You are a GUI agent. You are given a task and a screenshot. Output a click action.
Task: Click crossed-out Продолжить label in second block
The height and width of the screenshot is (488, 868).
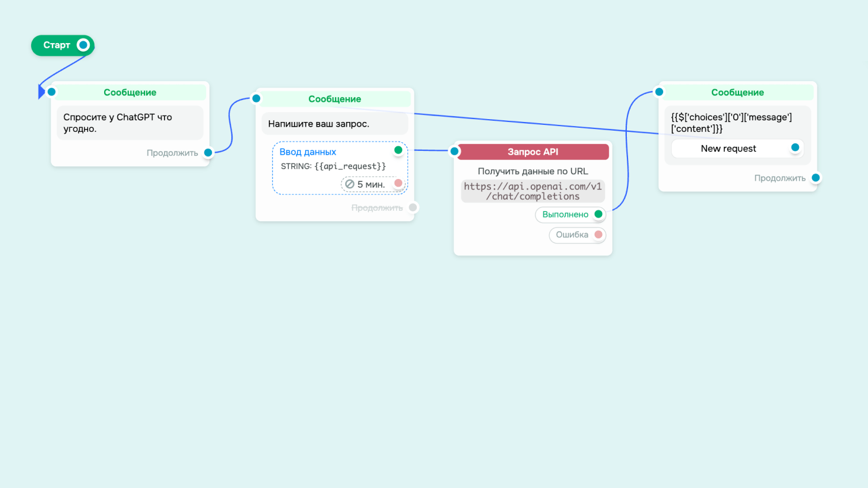point(377,208)
